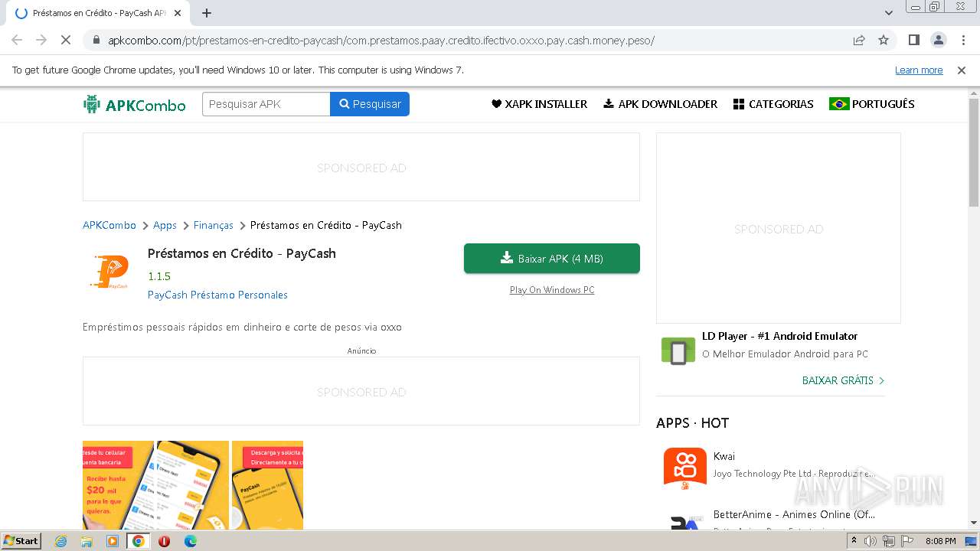Open Chrome from the taskbar
This screenshot has height=551, width=980.
tap(139, 541)
